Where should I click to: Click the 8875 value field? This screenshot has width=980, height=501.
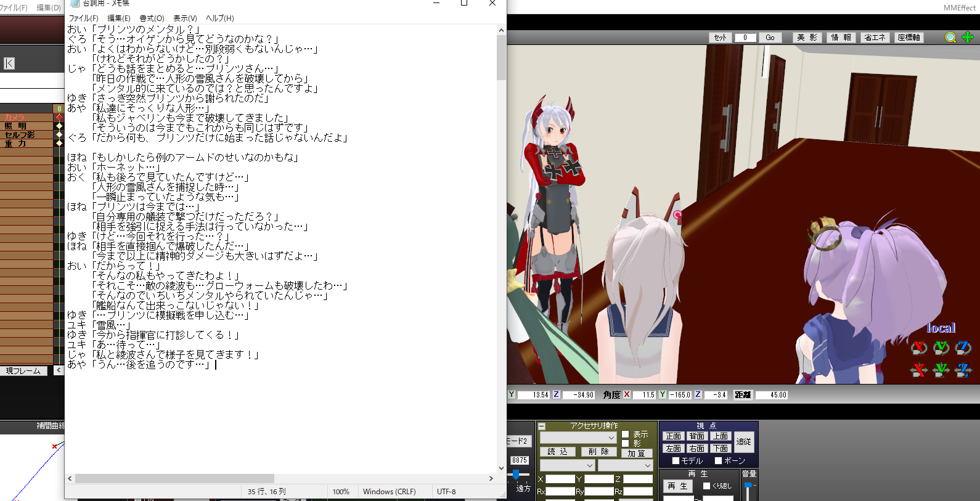(520, 460)
